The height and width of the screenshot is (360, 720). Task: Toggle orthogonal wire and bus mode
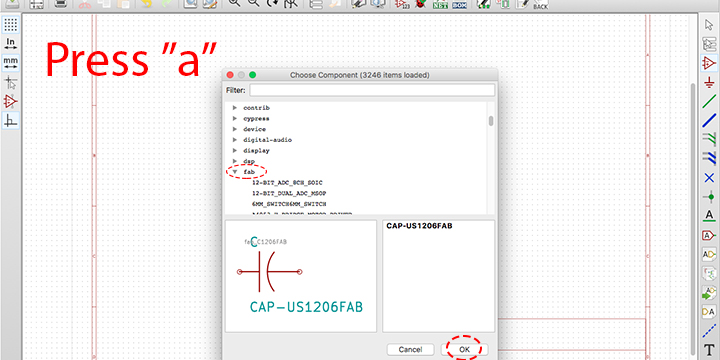click(11, 121)
